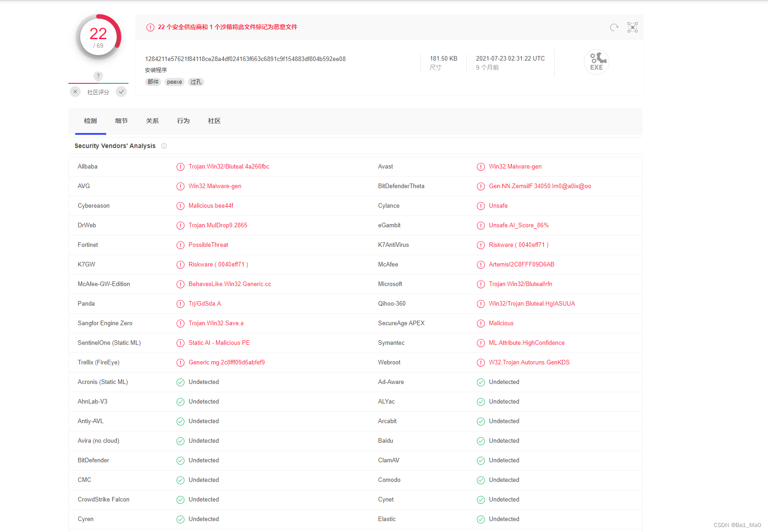768x532 pixels.
Task: Switch to the 细节 details tab
Action: [x=121, y=121]
